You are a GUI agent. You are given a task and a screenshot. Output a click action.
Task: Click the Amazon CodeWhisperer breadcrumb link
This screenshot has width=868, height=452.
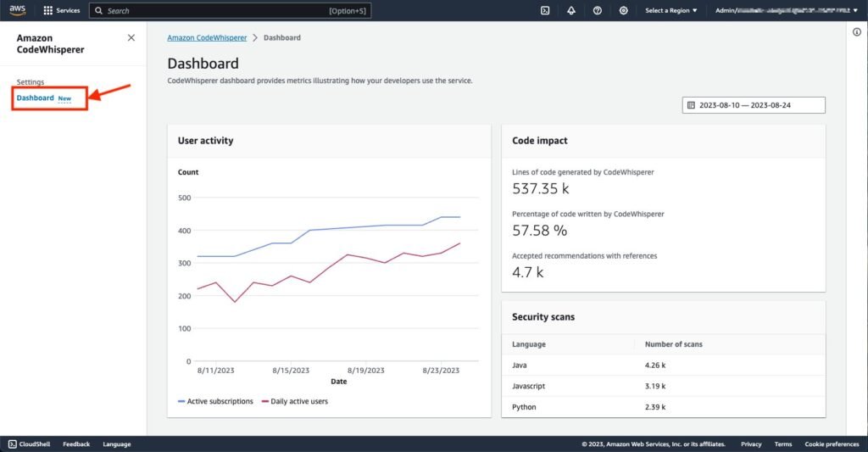tap(207, 38)
